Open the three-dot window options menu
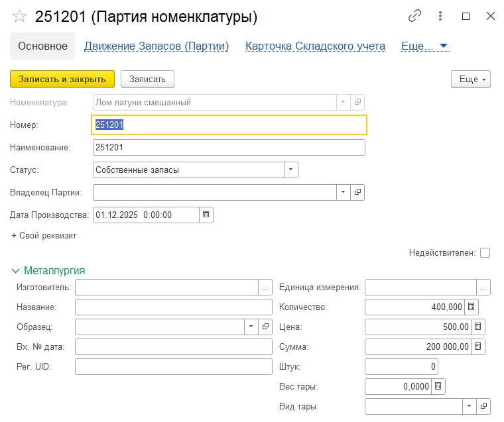The height and width of the screenshot is (422, 504). (x=440, y=17)
